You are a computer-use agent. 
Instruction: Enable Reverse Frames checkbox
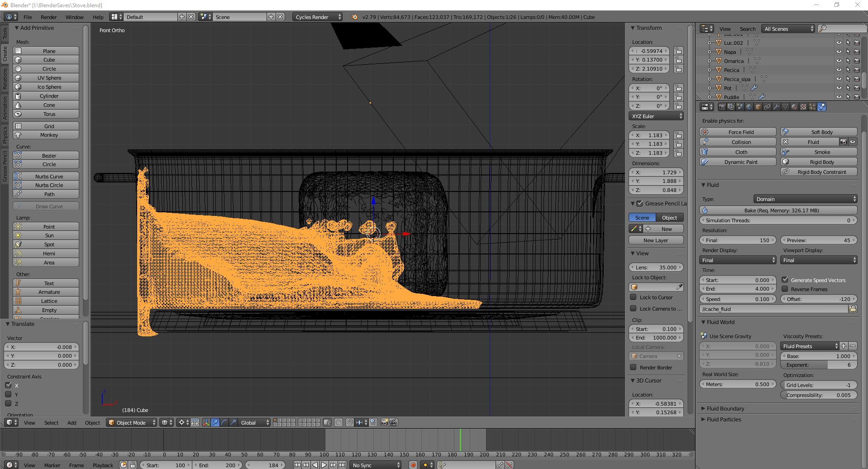(785, 289)
